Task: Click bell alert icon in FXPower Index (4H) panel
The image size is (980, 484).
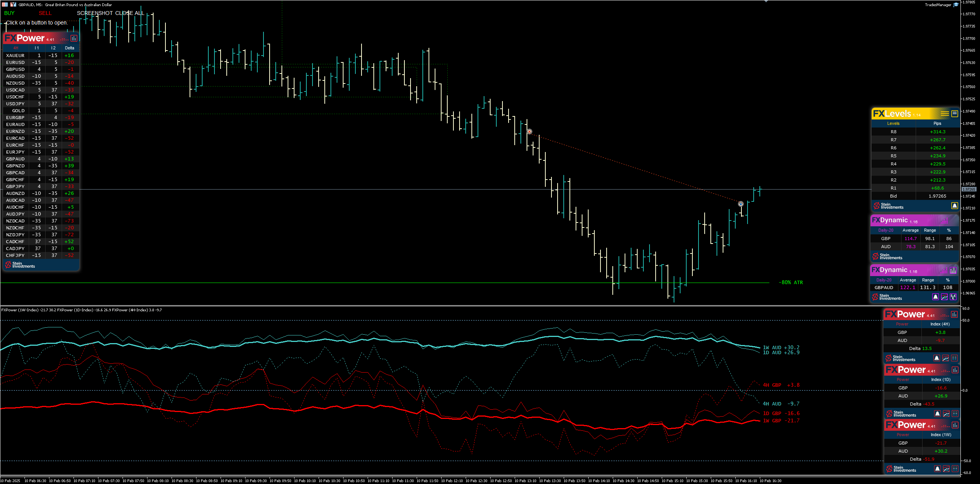Action: [936, 358]
